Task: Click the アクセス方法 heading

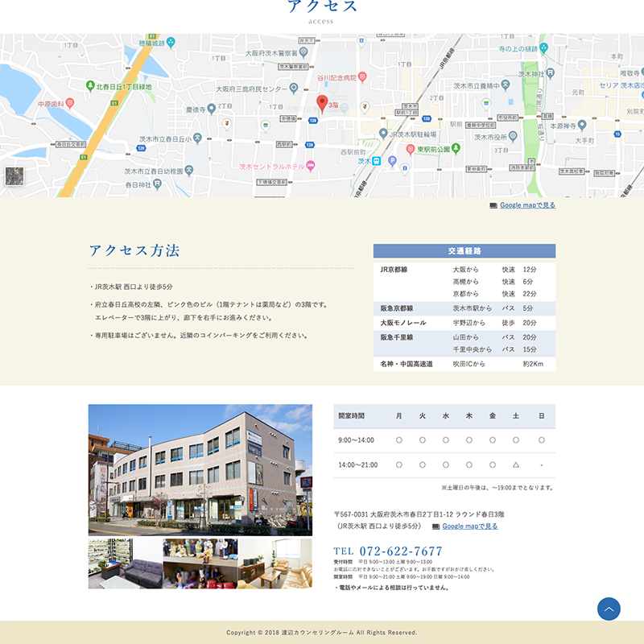Action: point(134,250)
